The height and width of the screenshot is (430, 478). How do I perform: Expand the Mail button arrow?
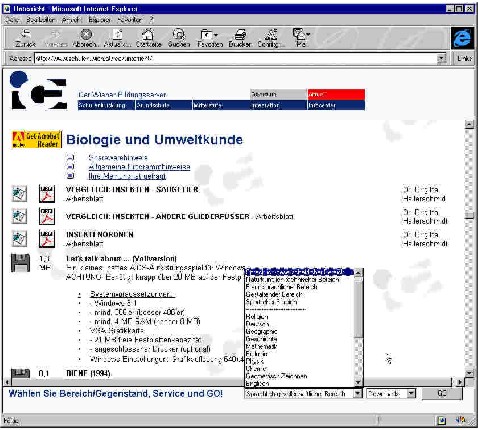308,34
